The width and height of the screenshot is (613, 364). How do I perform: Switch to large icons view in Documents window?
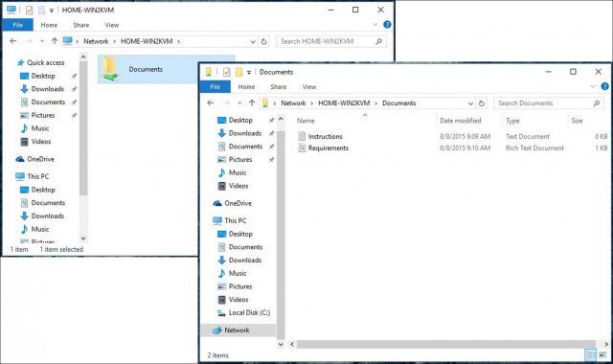pos(602,355)
